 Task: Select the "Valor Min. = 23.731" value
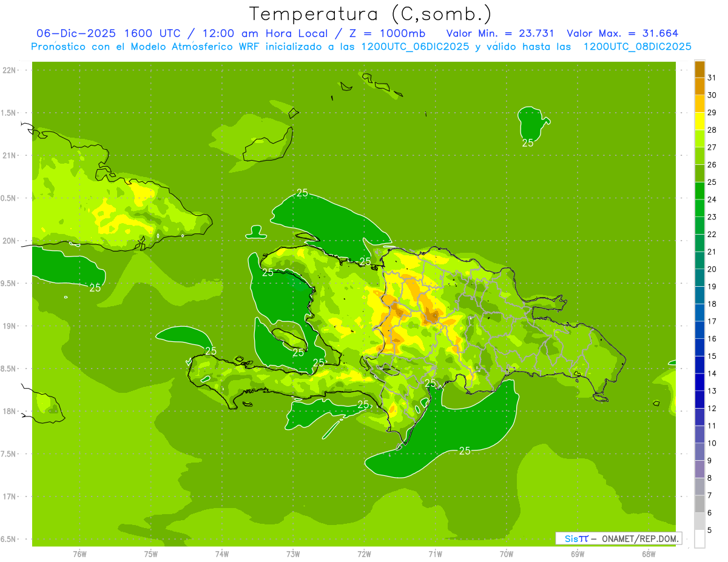click(500, 33)
